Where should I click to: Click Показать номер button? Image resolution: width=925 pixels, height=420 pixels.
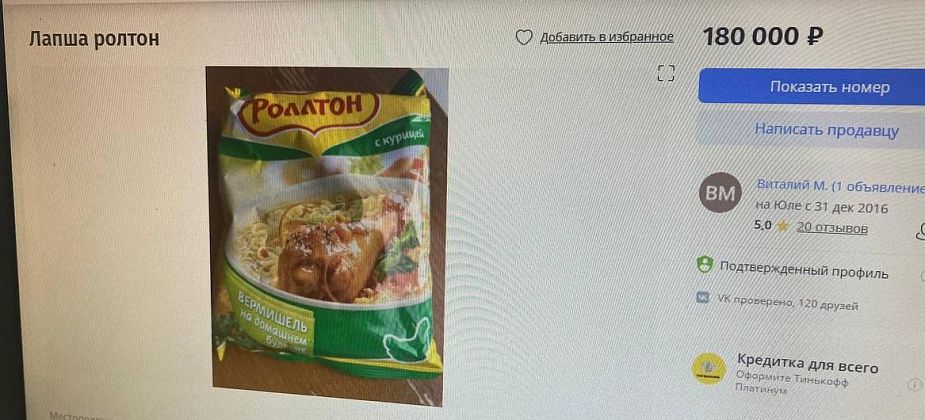(x=812, y=87)
